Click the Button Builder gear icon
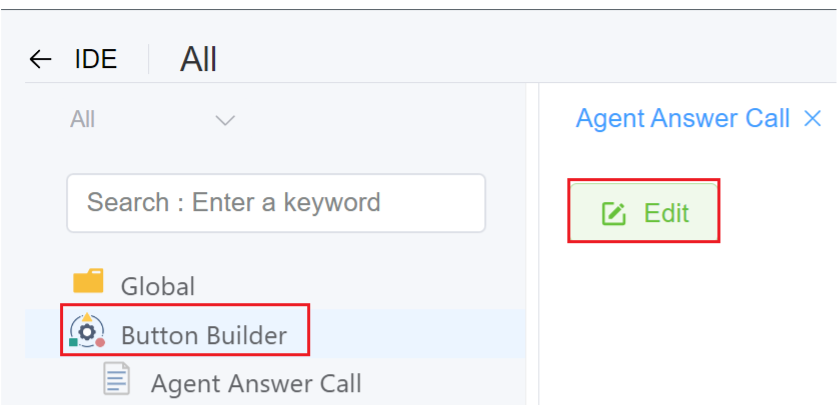Image resolution: width=840 pixels, height=405 pixels. pyautogui.click(x=87, y=331)
